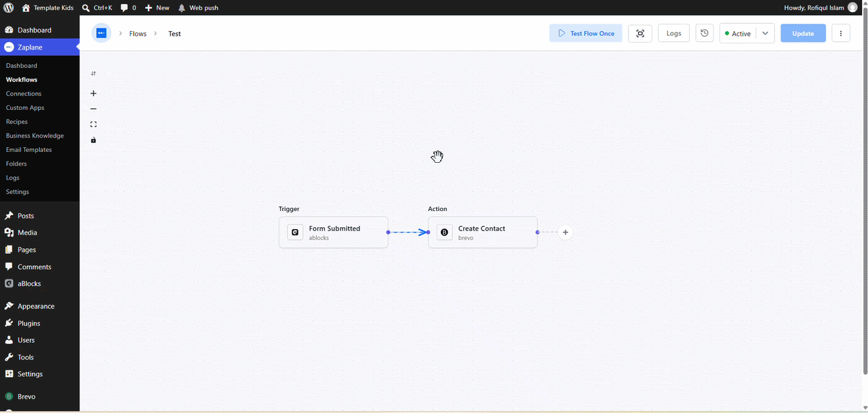
Task: Open the Howdy, Rofiqul Islam account menu
Action: 820,7
